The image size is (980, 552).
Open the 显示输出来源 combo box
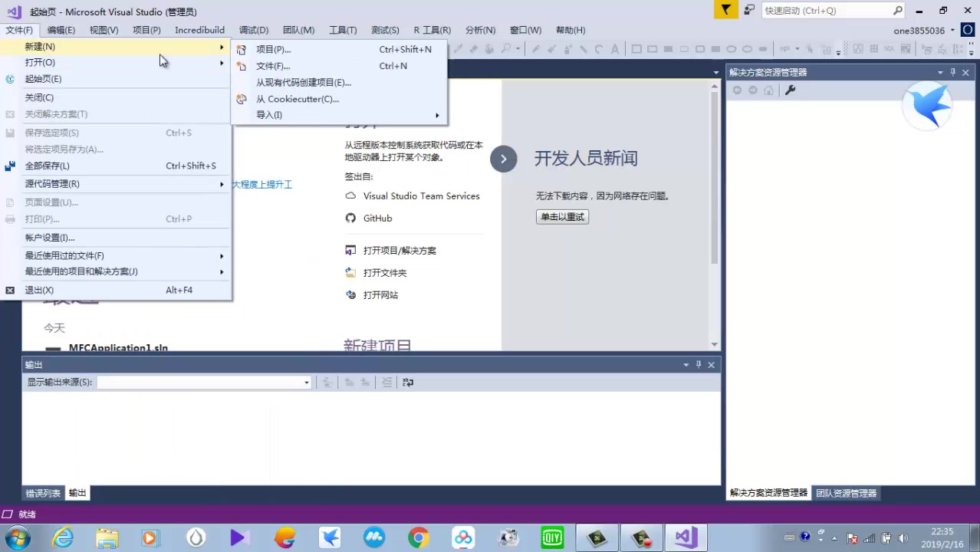[204, 382]
